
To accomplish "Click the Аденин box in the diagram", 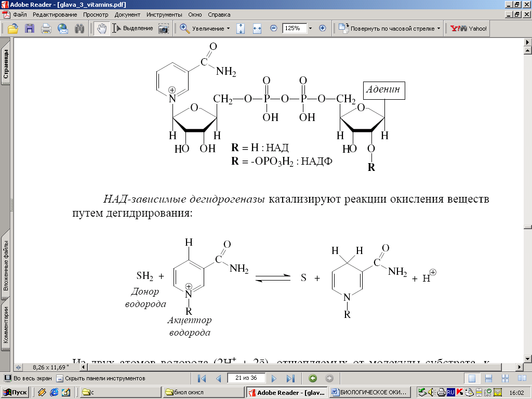I will click(384, 90).
